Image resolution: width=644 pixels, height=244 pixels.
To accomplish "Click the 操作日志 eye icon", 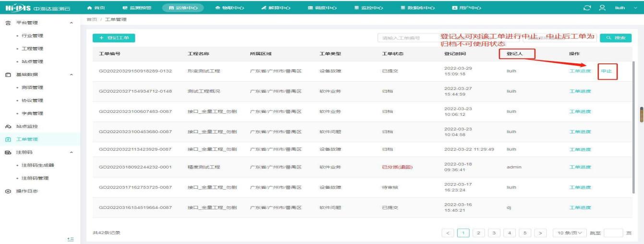I will coord(8,191).
